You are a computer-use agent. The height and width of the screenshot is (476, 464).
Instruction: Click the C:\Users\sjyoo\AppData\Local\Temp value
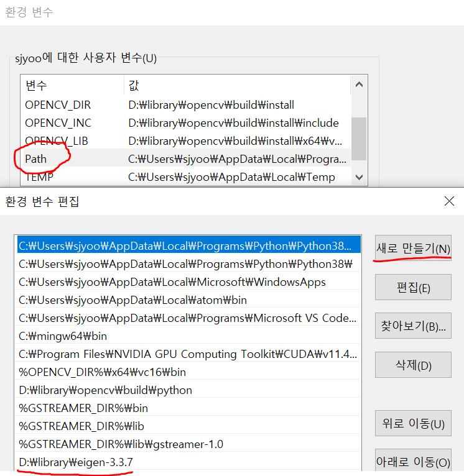coord(231,176)
